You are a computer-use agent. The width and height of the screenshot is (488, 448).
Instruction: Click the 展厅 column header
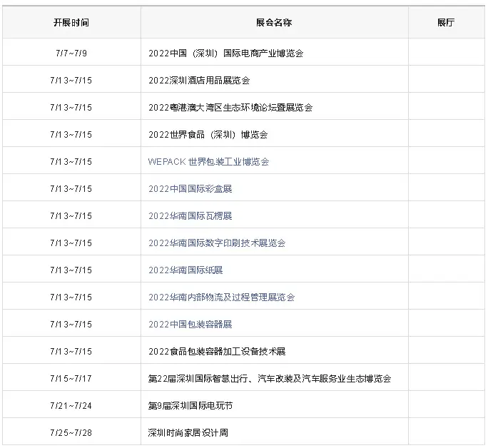point(446,23)
